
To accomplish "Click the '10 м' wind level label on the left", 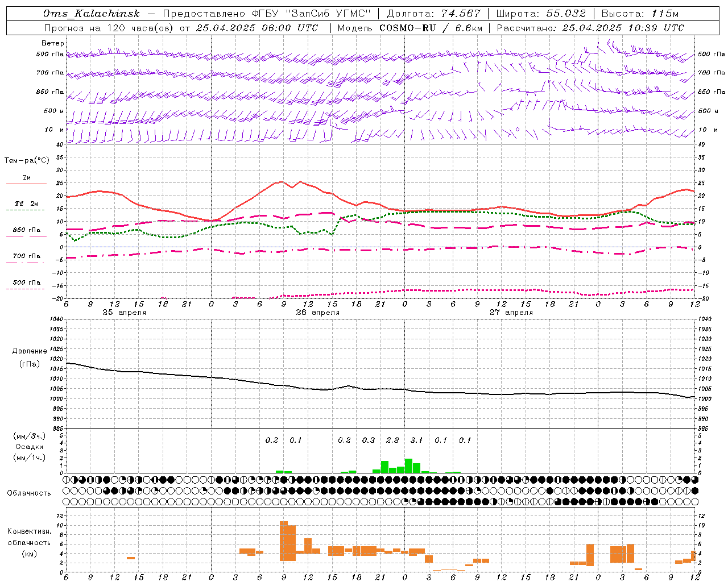I will [x=55, y=130].
